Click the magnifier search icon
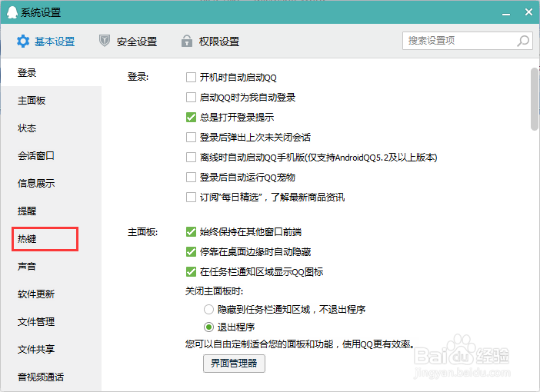Image resolution: width=540 pixels, height=392 pixels. point(523,41)
